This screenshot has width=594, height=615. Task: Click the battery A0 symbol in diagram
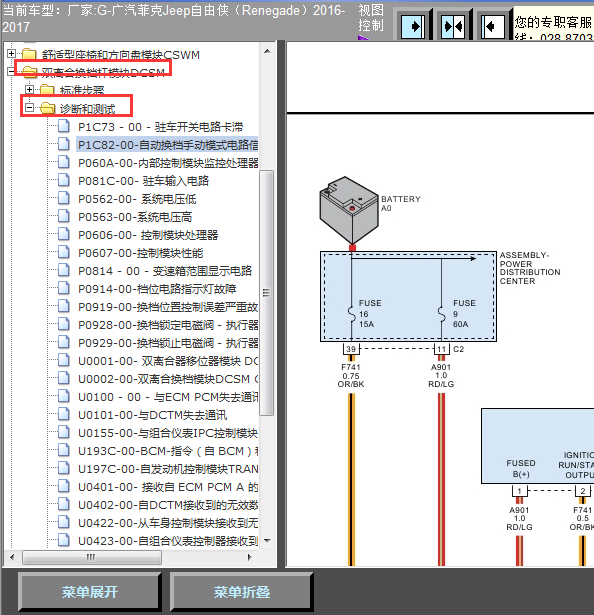[349, 210]
